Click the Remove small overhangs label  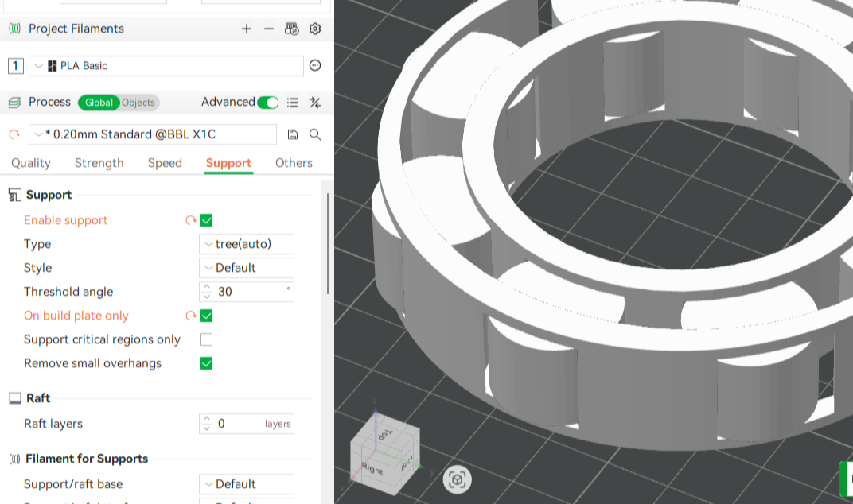click(x=92, y=364)
